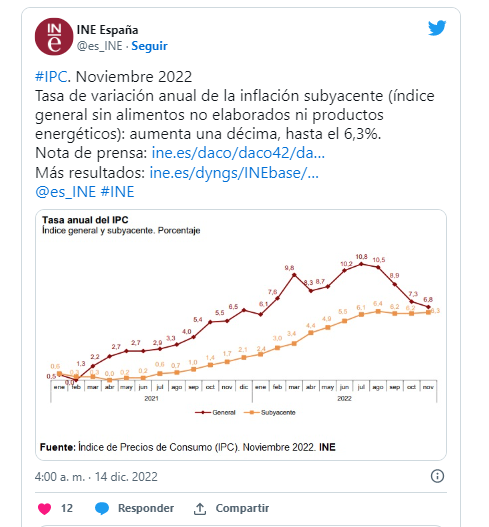Open the ine.es/daco/daco42 press note link
Screen dimensions: 489x527
[x=238, y=153]
